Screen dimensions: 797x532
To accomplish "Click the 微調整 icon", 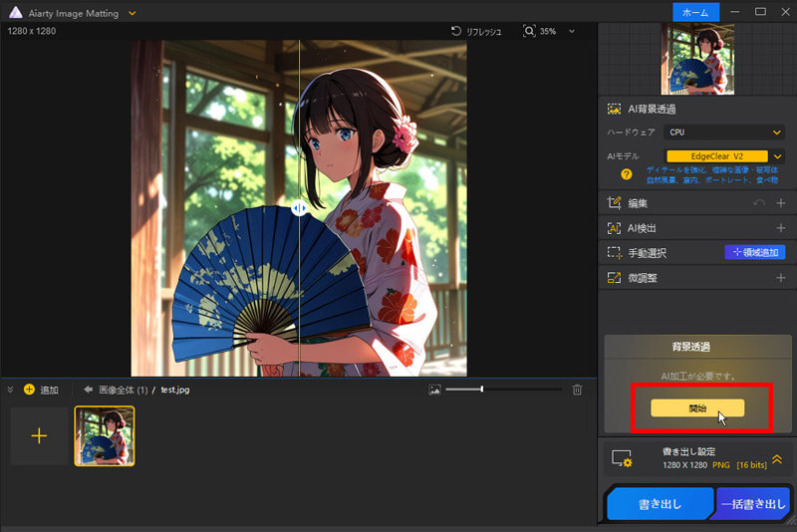I will pyautogui.click(x=614, y=277).
